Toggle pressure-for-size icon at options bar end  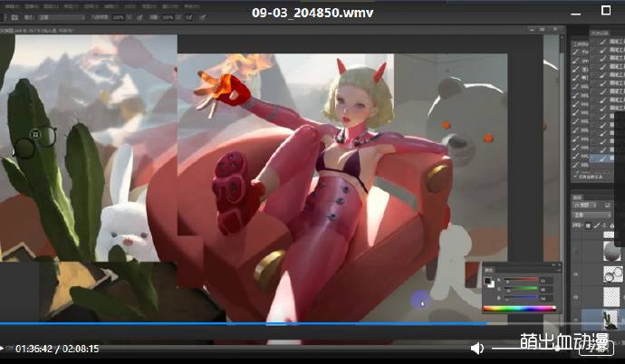(203, 17)
